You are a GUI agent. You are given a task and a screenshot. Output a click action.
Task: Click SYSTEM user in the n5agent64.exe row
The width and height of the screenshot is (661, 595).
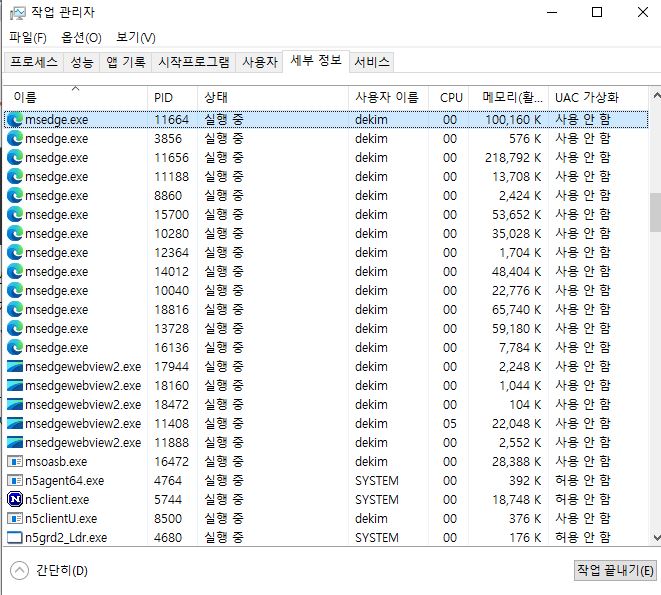click(x=376, y=481)
